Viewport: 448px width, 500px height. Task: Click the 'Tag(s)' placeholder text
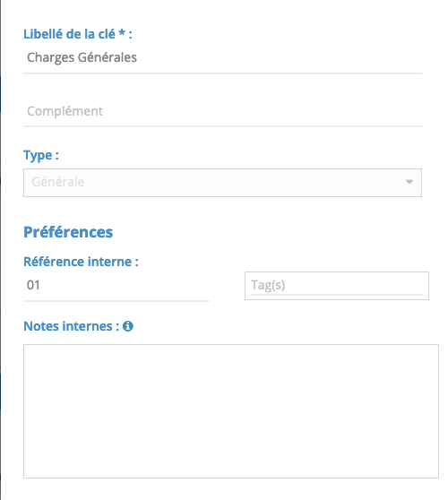tap(268, 285)
